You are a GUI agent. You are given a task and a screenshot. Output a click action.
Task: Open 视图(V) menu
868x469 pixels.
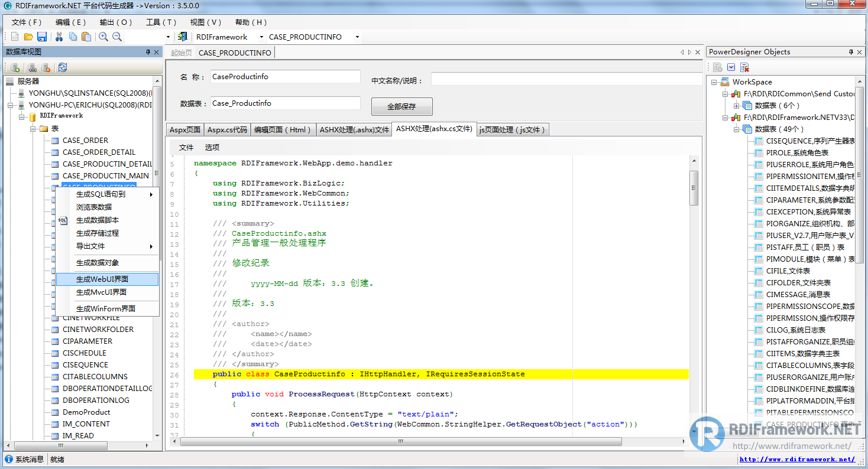pos(206,22)
